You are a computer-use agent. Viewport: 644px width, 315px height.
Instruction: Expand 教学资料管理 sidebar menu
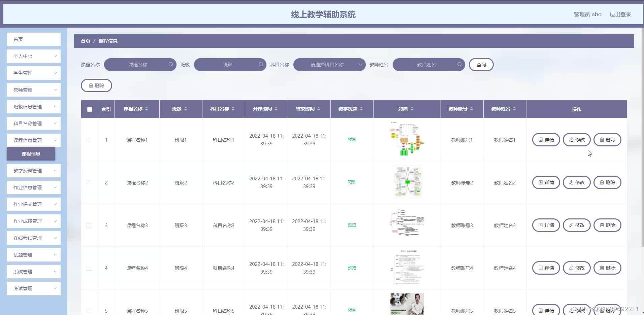click(x=34, y=171)
